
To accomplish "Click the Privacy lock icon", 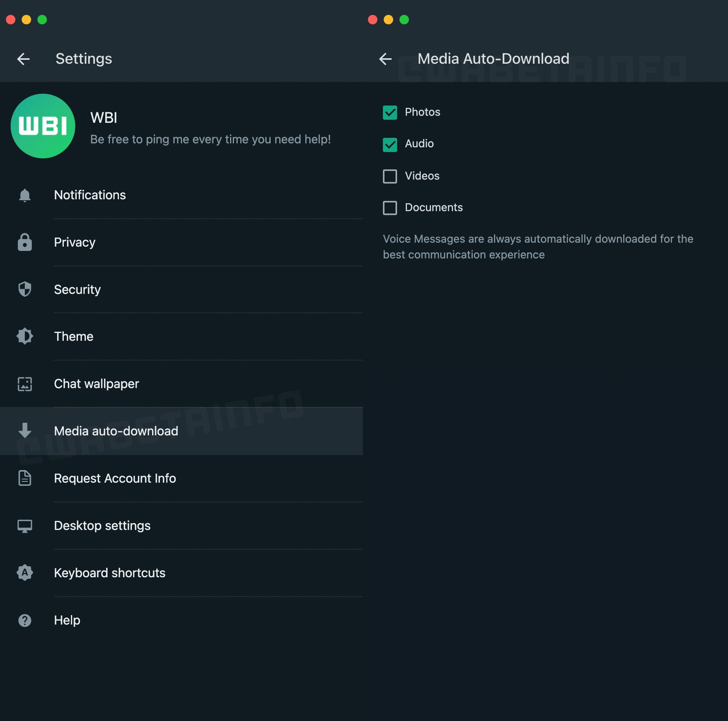I will tap(25, 242).
